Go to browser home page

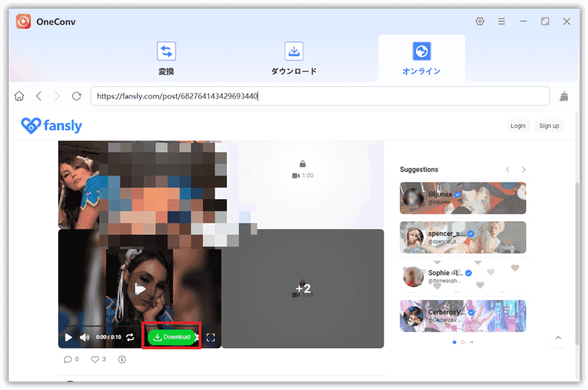19,96
